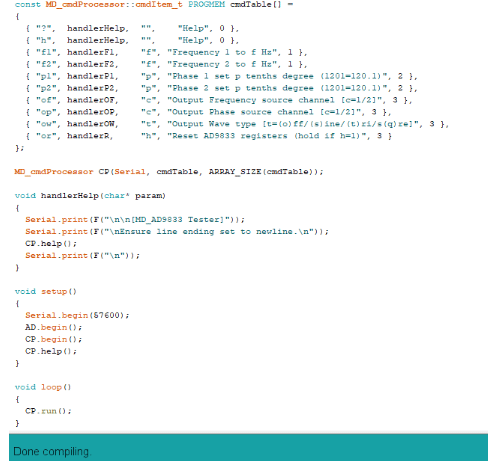Click the "f2" handlerF2 row
This screenshot has width=488, height=461.
tap(166, 64)
